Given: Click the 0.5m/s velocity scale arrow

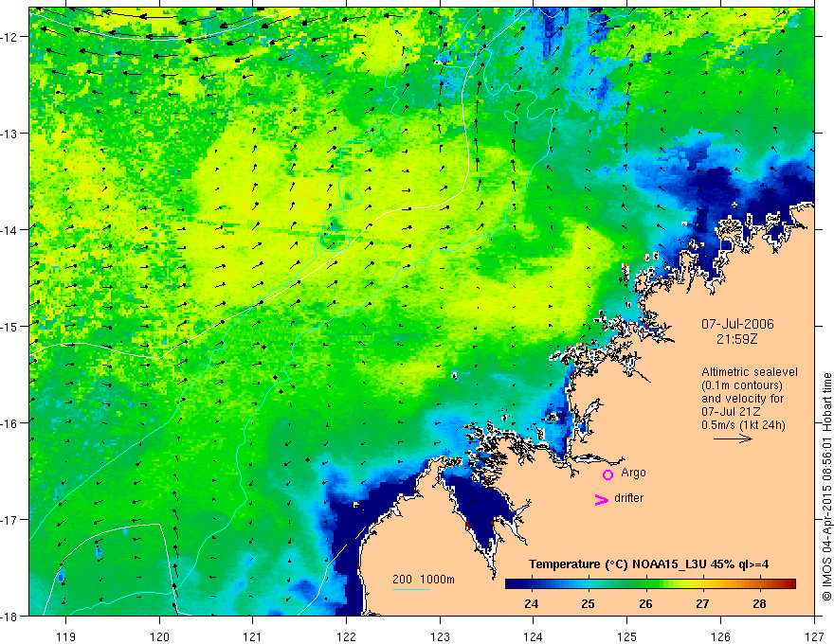Looking at the screenshot, I should pyautogui.click(x=733, y=438).
